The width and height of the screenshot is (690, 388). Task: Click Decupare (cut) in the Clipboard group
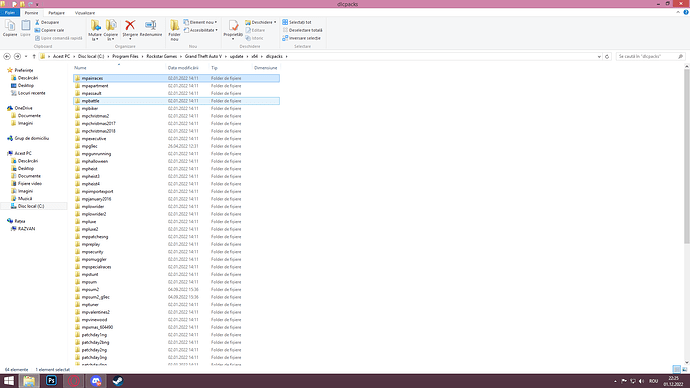coord(47,22)
